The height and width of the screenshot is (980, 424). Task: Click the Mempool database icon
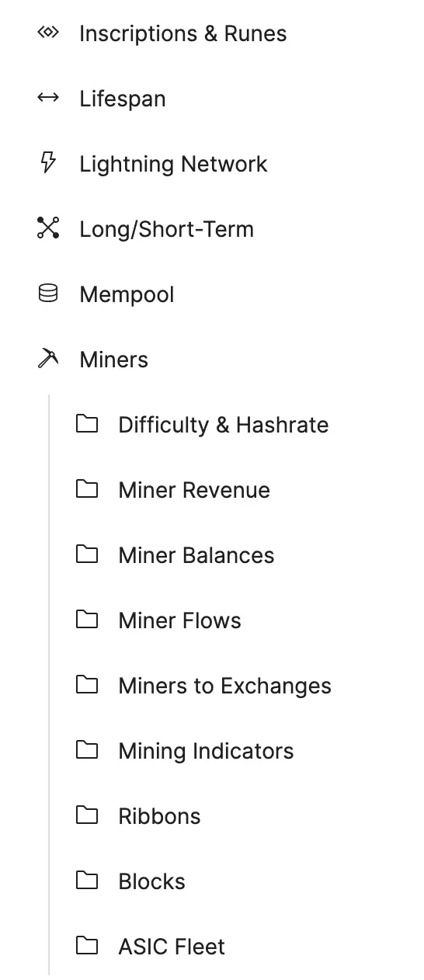[48, 294]
